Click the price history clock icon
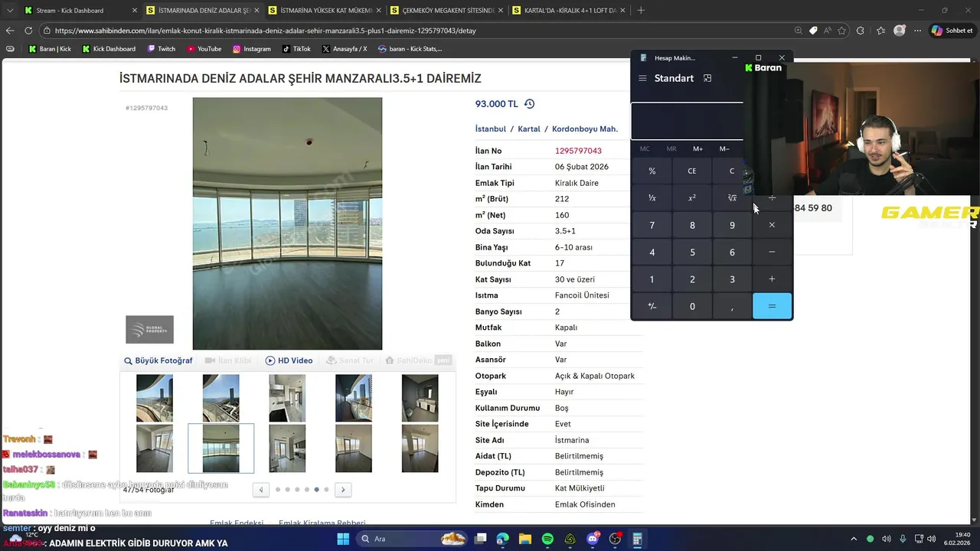This screenshot has height=551, width=980. [x=529, y=104]
